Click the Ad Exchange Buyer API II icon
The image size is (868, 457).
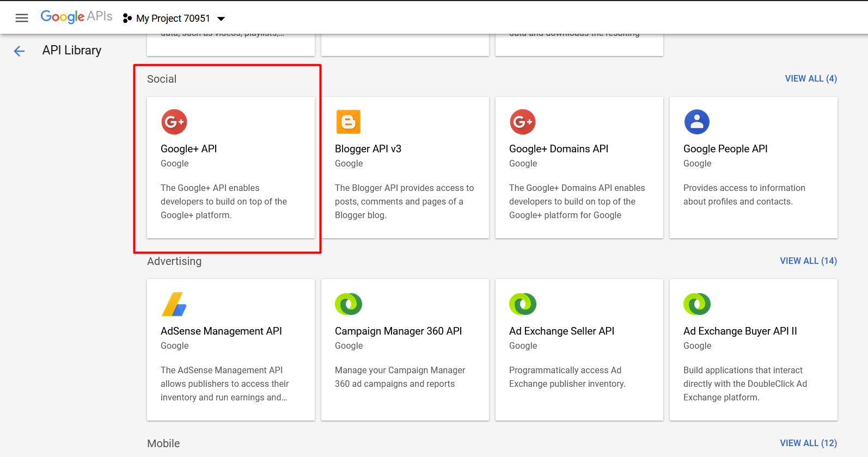[697, 304]
